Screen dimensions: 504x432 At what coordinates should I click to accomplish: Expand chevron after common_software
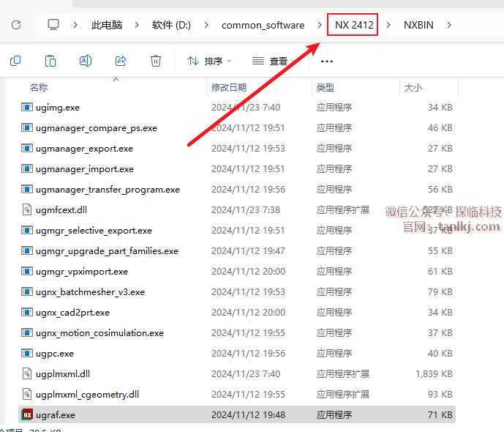(x=320, y=25)
